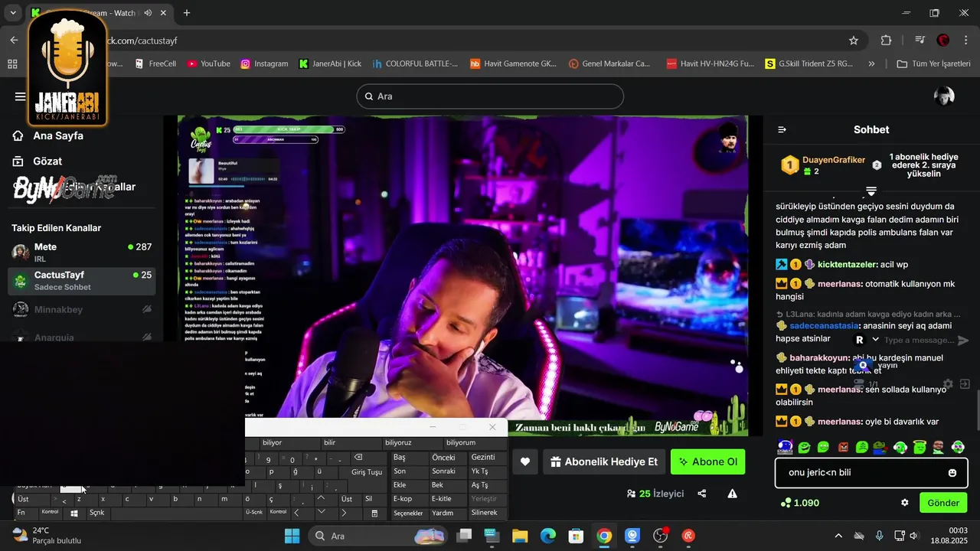Open Seçenekler on the on-screen keyboard
The image size is (980, 551).
point(408,514)
